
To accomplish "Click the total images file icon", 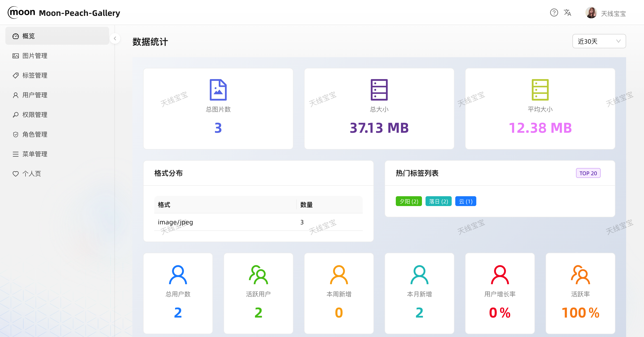I will [x=218, y=90].
